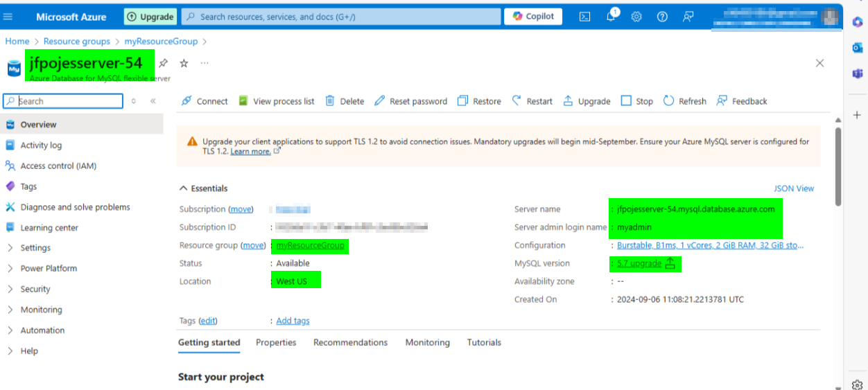The image size is (868, 390).
Task: Toggle expand/collapse all menu groups arrows
Action: [134, 101]
